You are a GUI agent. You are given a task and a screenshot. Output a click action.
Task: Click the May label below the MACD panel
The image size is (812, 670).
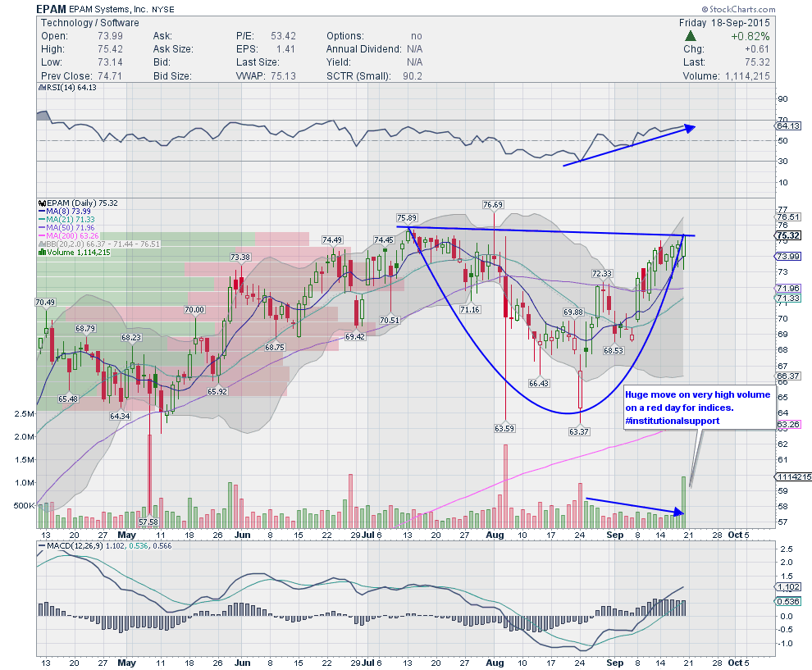(127, 663)
